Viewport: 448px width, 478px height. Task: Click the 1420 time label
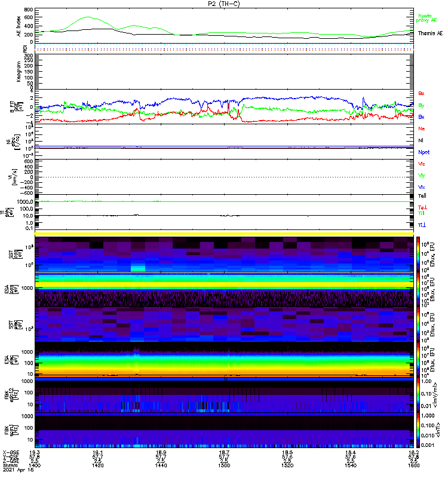click(97, 465)
